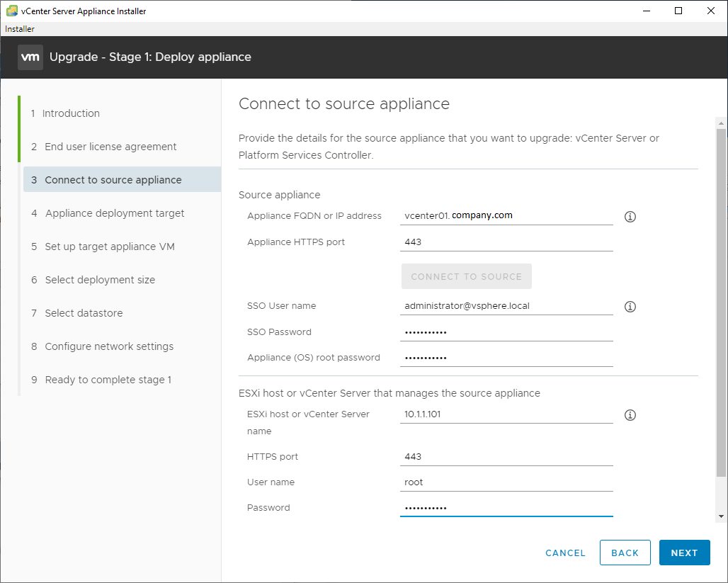Click the 'Appliance (OS) root password' label
Image resolution: width=728 pixels, height=583 pixels.
(x=314, y=358)
